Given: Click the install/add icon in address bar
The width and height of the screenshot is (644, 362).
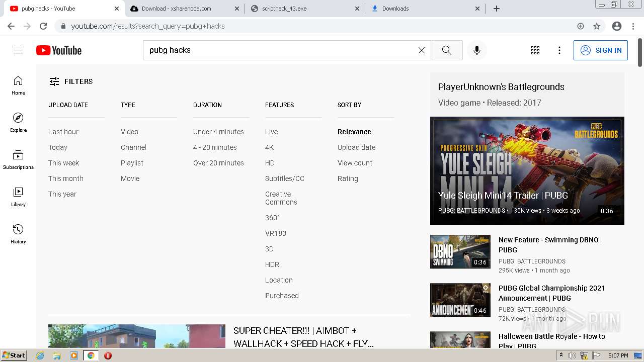Looking at the screenshot, I should pos(581,26).
